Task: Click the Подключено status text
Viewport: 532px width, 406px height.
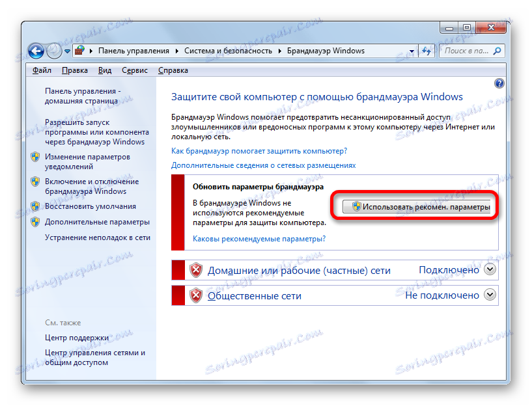Action: click(449, 270)
